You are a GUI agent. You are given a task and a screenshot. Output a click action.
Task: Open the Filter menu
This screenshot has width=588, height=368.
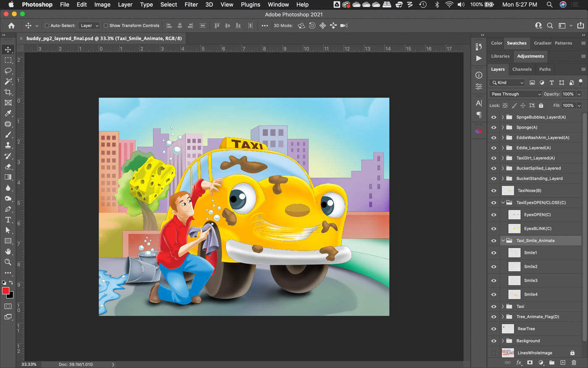[191, 5]
